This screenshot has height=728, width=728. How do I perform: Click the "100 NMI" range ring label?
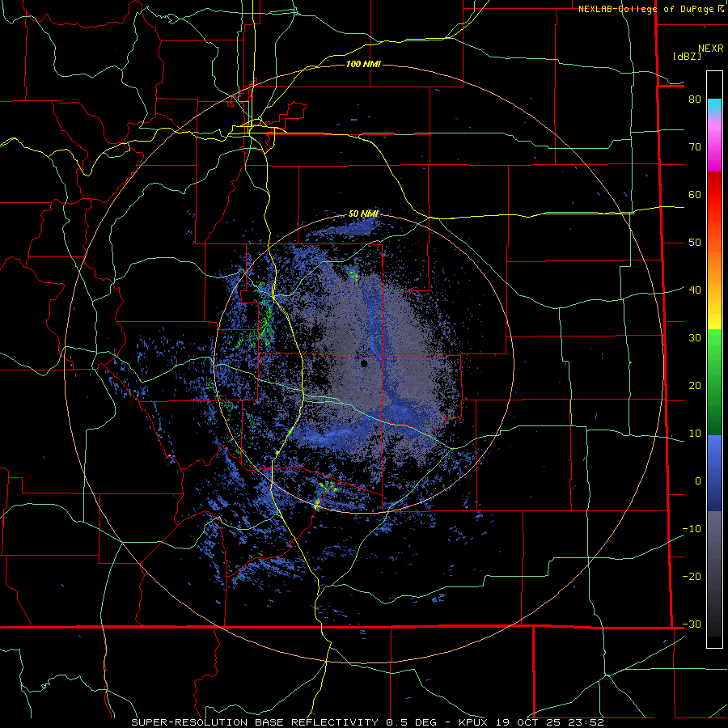coord(363,64)
